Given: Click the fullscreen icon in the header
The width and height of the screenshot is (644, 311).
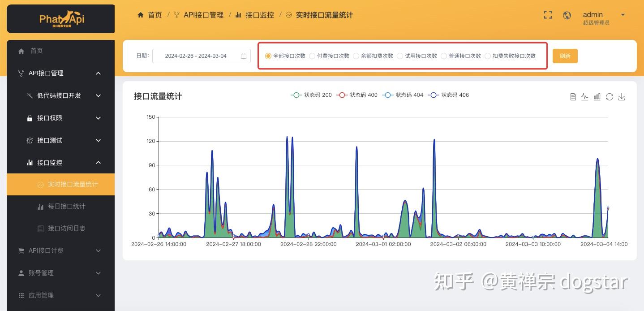Looking at the screenshot, I should click(x=548, y=15).
